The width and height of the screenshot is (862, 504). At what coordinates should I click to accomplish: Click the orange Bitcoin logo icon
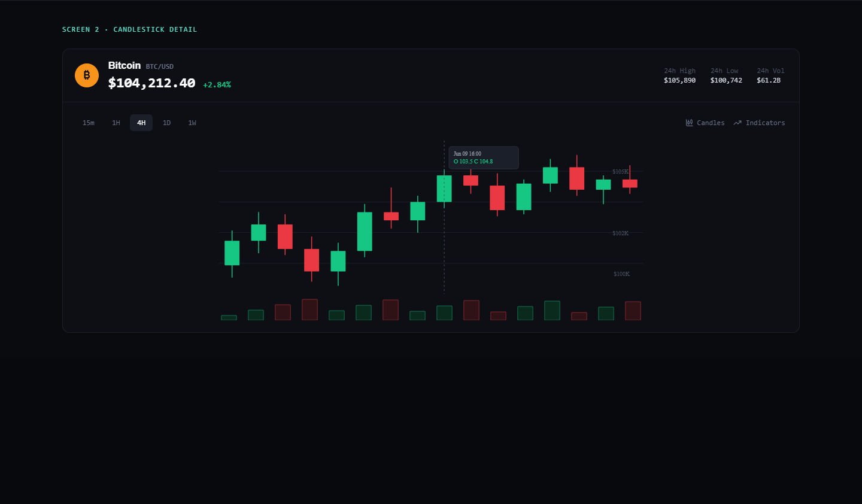87,75
